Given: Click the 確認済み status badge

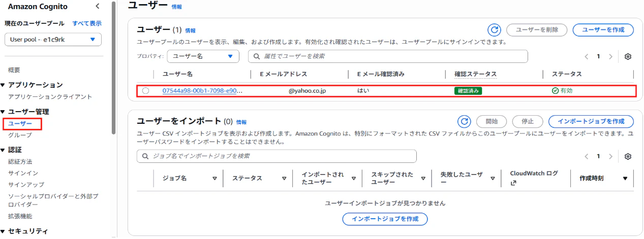Looking at the screenshot, I should point(468,91).
